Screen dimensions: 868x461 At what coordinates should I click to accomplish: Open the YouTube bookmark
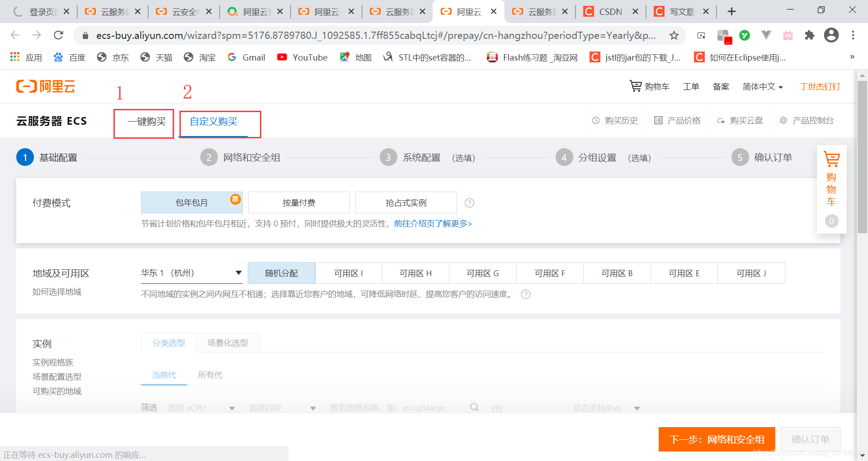(x=302, y=57)
